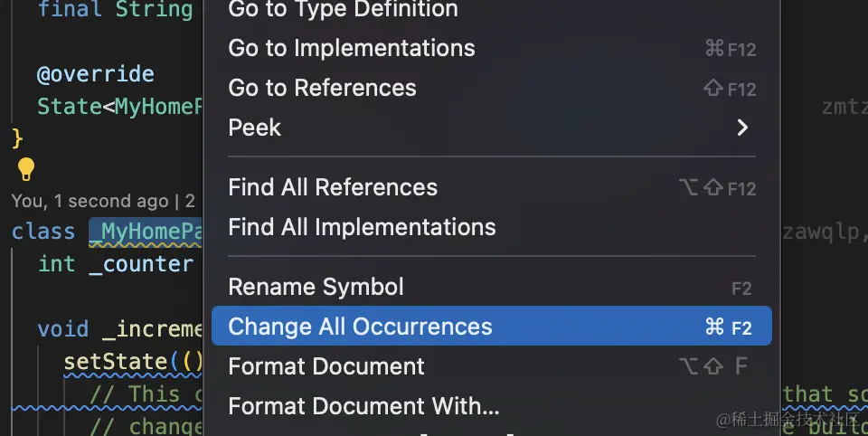This screenshot has width=868, height=436.
Task: Click the yellow closing brace in editor
Action: (x=16, y=138)
